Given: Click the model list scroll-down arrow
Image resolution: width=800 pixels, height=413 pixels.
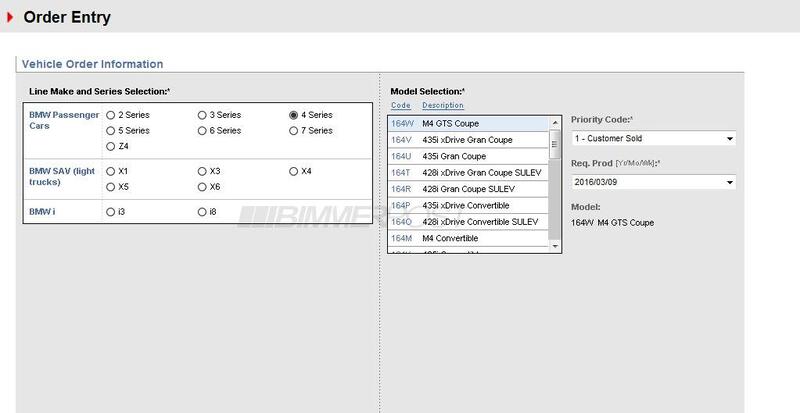Looking at the screenshot, I should 555,247.
